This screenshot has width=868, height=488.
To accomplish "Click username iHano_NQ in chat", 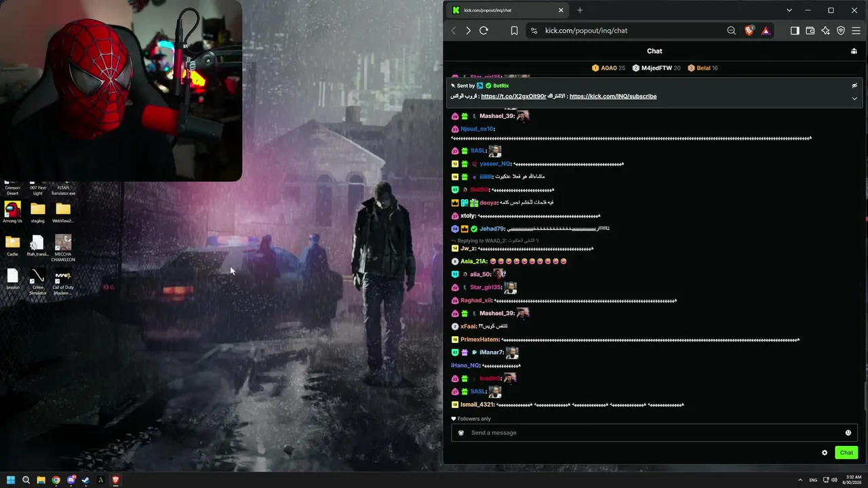I will (x=465, y=365).
